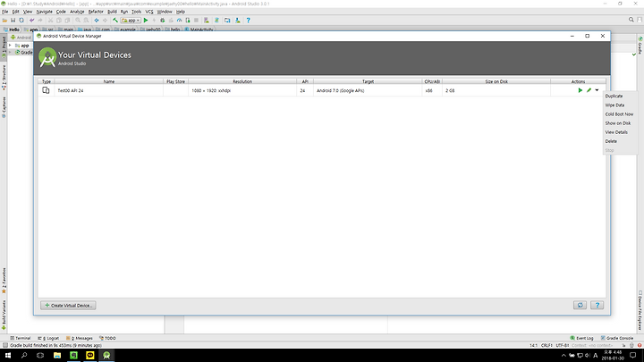Click the green Run app toolbar icon
644x362 pixels.
(146, 20)
